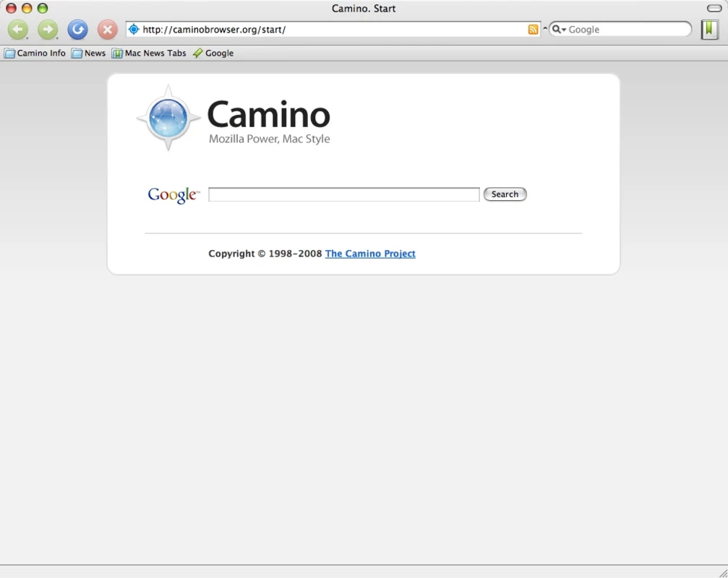
Task: Click the green Forward arrow button
Action: tap(48, 30)
